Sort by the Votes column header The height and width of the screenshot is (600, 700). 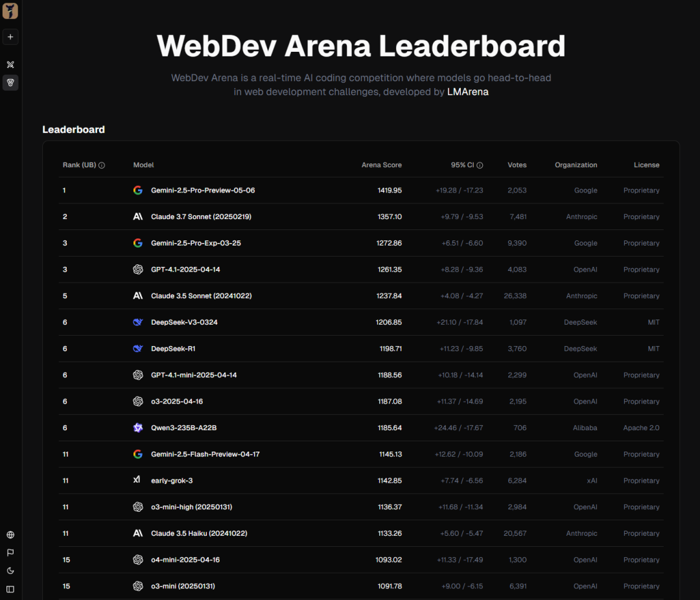pos(517,165)
